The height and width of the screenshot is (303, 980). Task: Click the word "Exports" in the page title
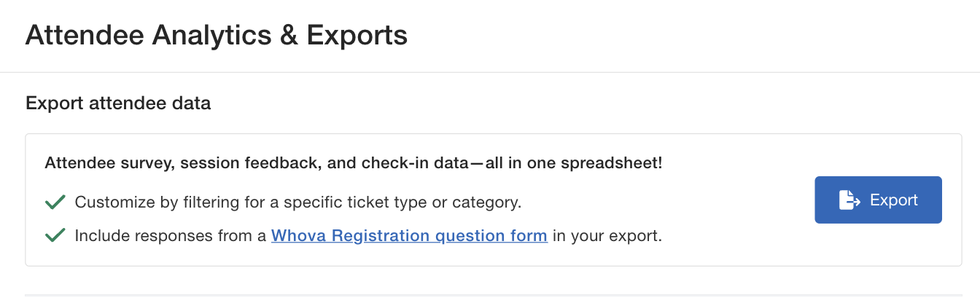coord(357,35)
